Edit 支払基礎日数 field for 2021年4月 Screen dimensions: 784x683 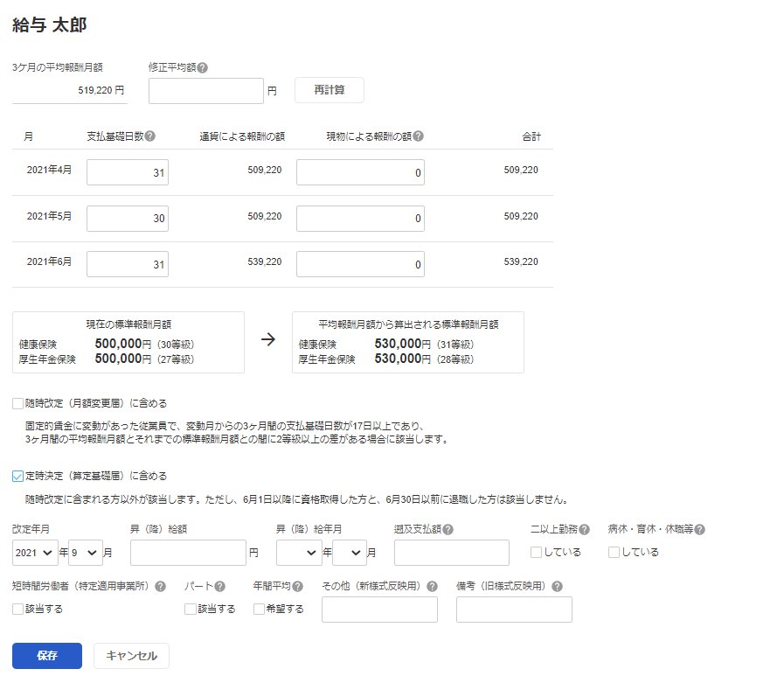(128, 172)
